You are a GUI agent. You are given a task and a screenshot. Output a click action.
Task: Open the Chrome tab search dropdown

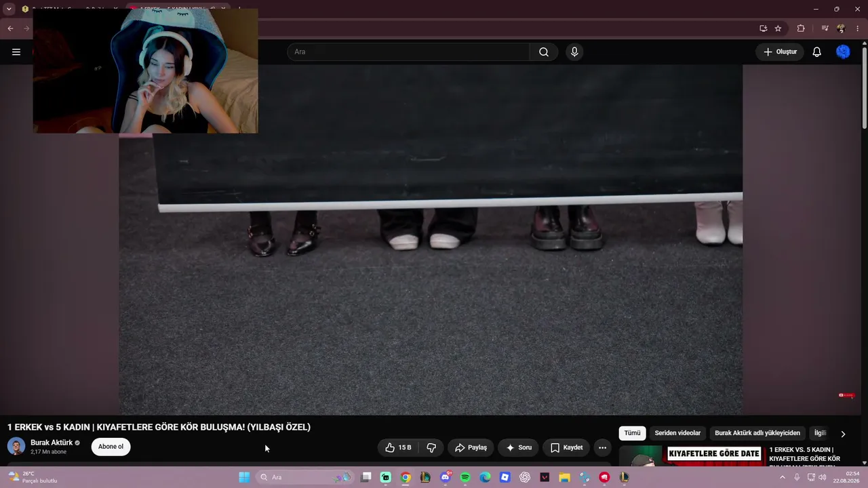tap(9, 9)
